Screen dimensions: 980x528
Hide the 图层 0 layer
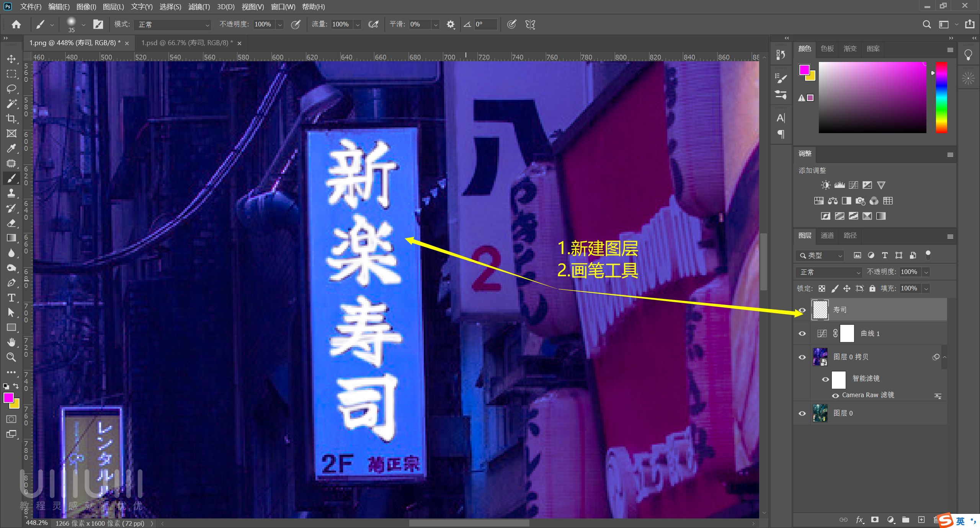pyautogui.click(x=802, y=413)
